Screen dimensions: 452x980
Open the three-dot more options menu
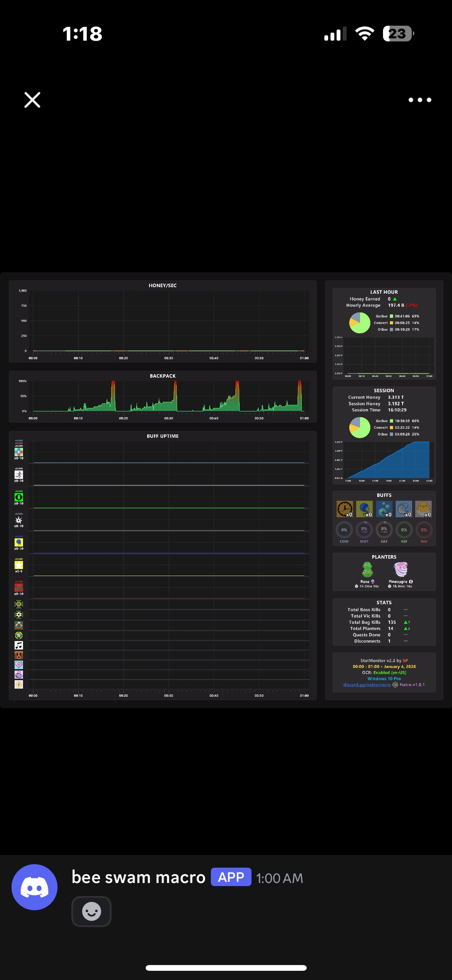(420, 100)
